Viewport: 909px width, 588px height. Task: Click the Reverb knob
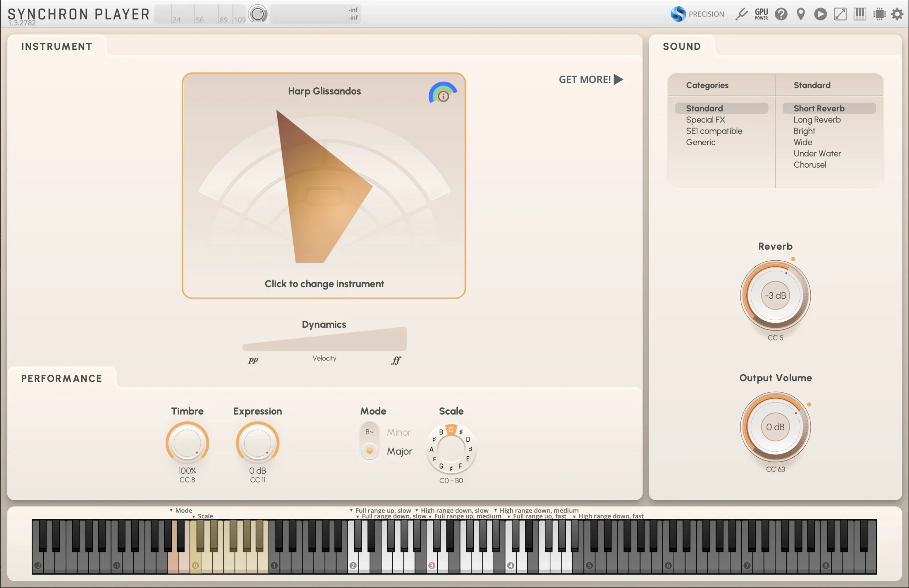pos(775,295)
